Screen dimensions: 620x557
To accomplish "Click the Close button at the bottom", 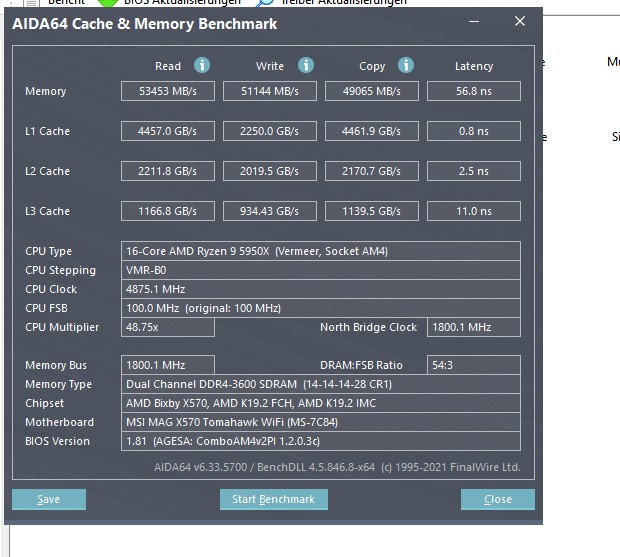I will (x=497, y=499).
